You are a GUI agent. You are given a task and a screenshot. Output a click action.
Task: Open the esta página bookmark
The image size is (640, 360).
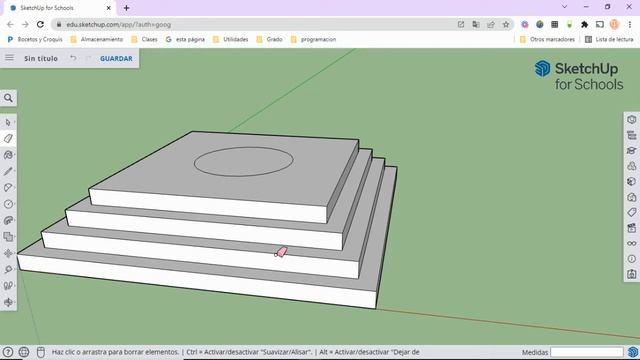[x=185, y=40]
